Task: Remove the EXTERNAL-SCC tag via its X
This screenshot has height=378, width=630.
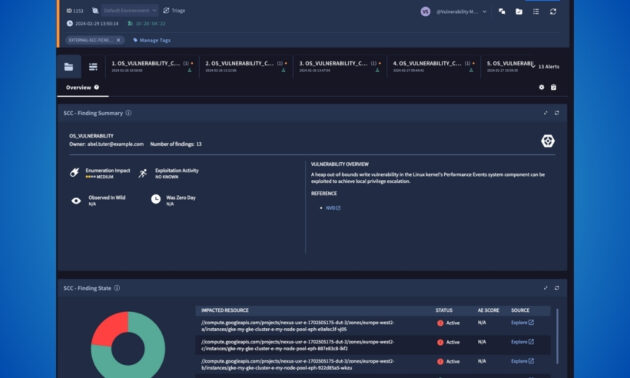Action: 119,40
